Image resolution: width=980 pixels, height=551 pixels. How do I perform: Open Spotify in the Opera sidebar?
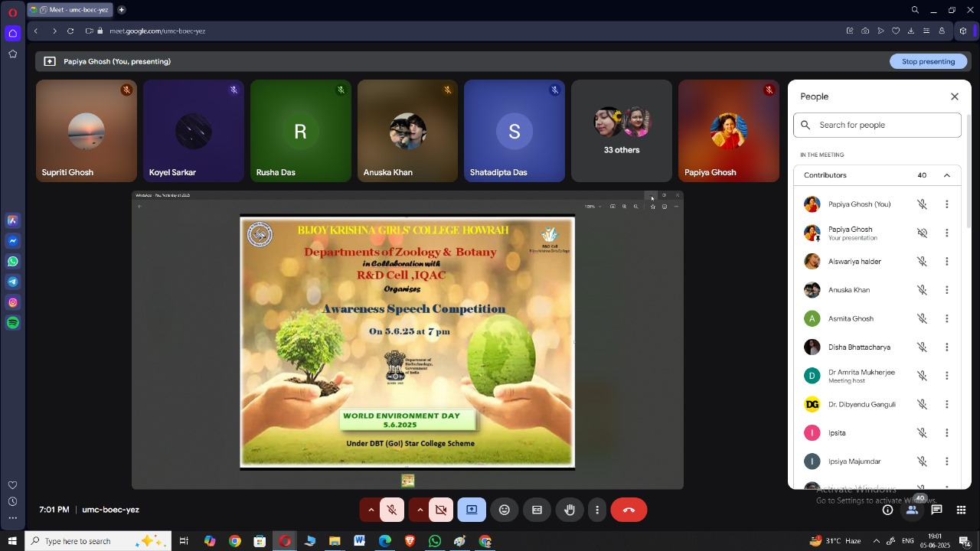click(x=13, y=323)
